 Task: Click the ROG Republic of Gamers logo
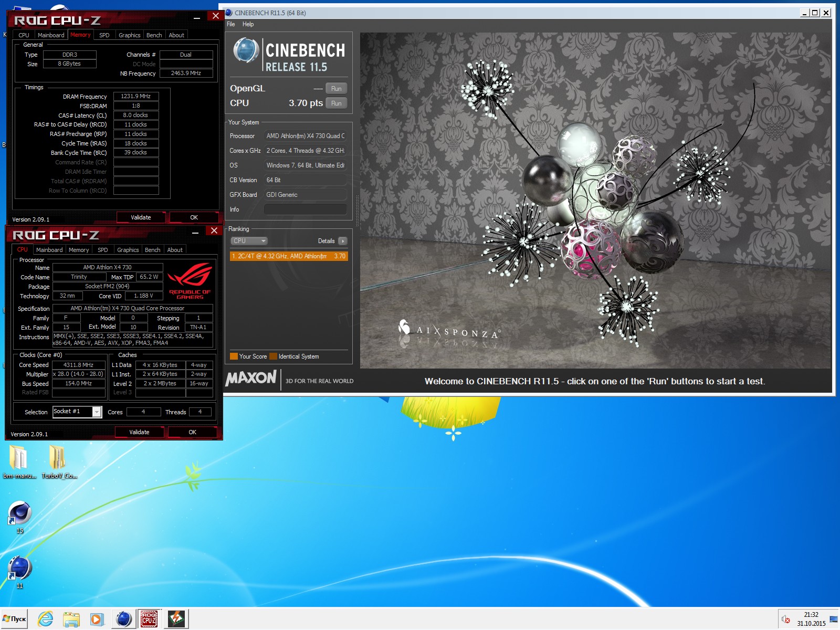tap(190, 281)
